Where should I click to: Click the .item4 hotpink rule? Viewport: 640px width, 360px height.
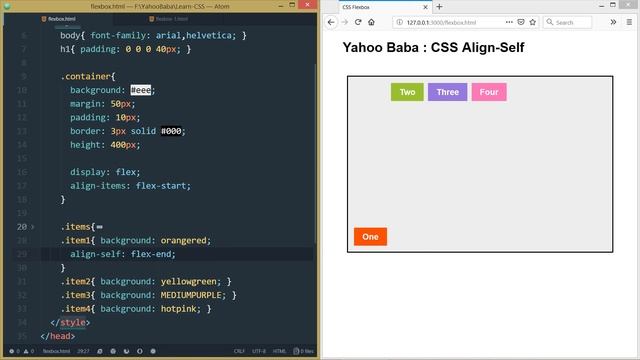[x=136, y=309]
